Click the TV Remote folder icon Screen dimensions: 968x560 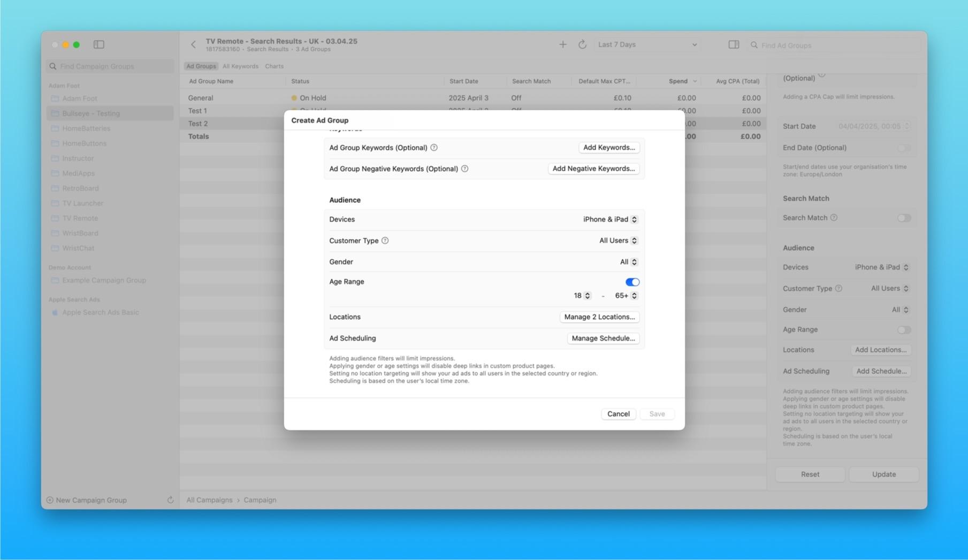(x=55, y=218)
